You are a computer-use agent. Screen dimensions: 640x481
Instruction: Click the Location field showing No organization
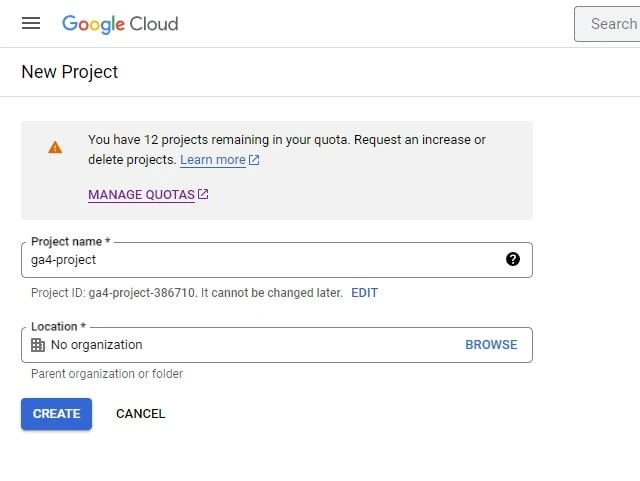coord(277,345)
